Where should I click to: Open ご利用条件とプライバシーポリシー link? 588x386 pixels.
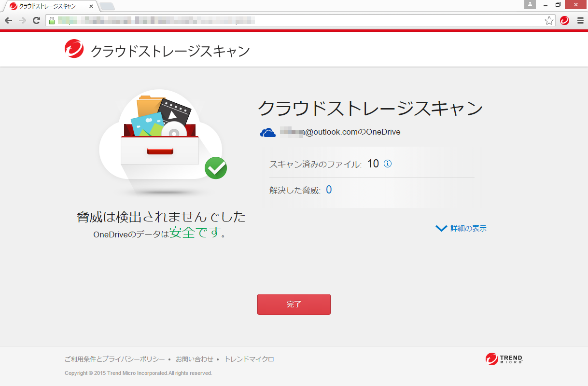(x=114, y=359)
